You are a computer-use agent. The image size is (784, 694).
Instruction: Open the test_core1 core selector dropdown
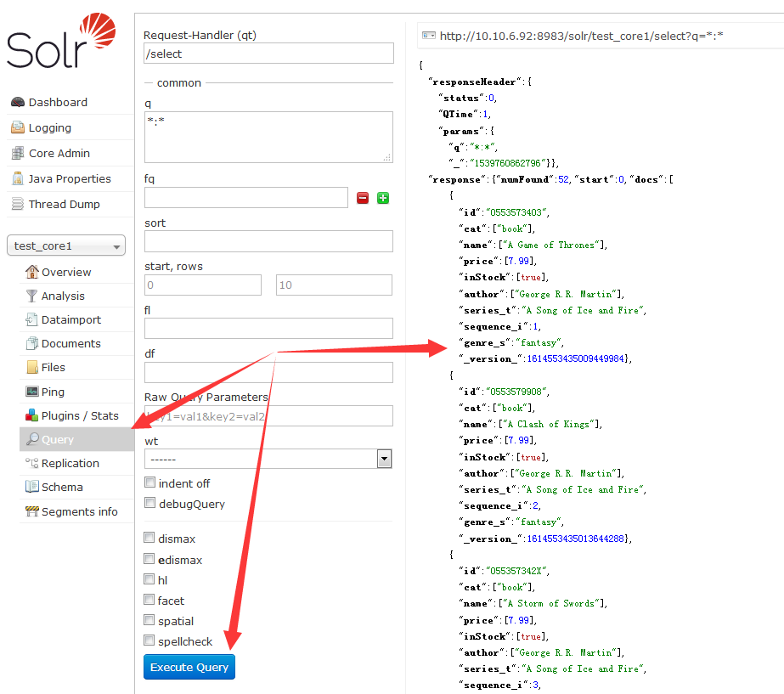pos(66,245)
